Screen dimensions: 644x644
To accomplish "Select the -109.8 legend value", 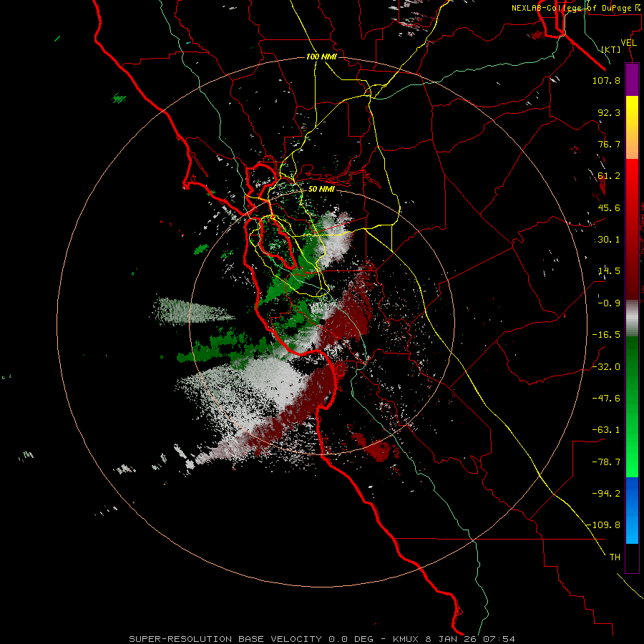I will (x=603, y=525).
